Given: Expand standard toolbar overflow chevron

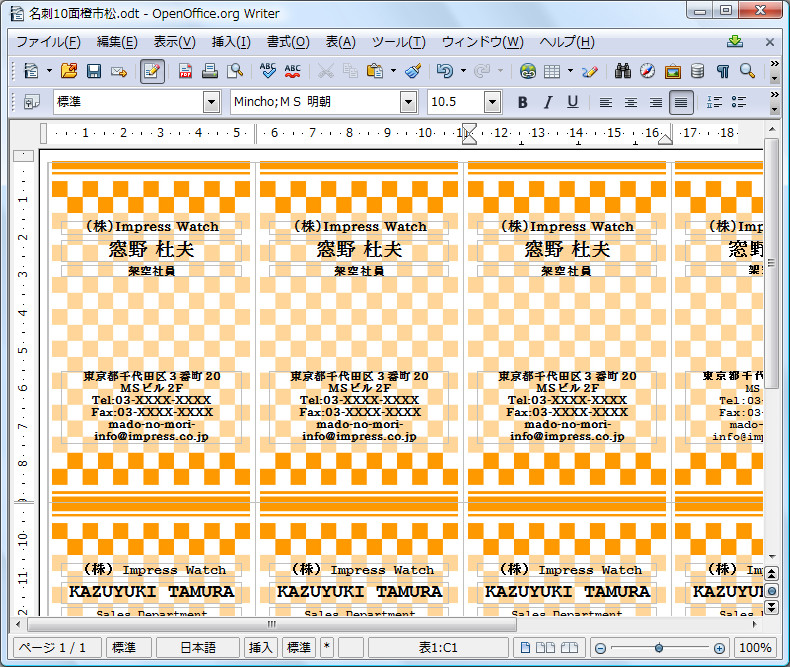Looking at the screenshot, I should click(775, 63).
